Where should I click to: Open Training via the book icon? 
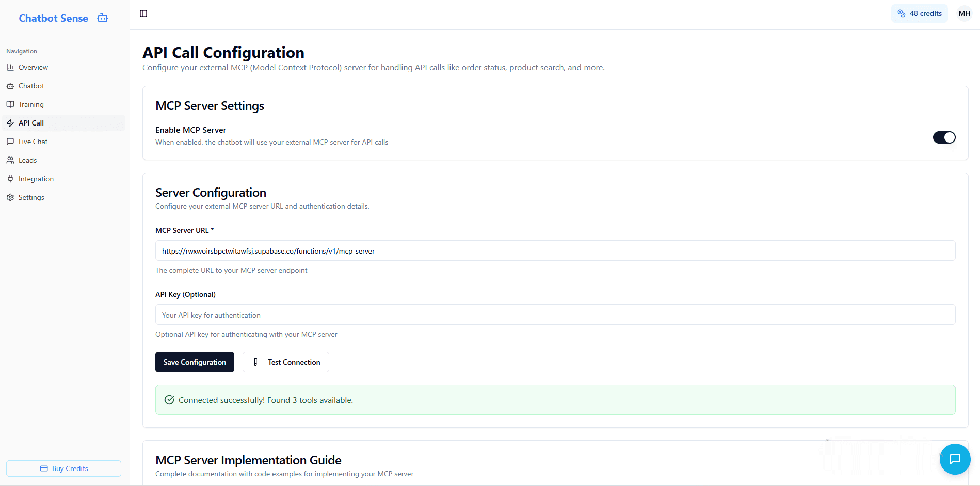pos(11,104)
